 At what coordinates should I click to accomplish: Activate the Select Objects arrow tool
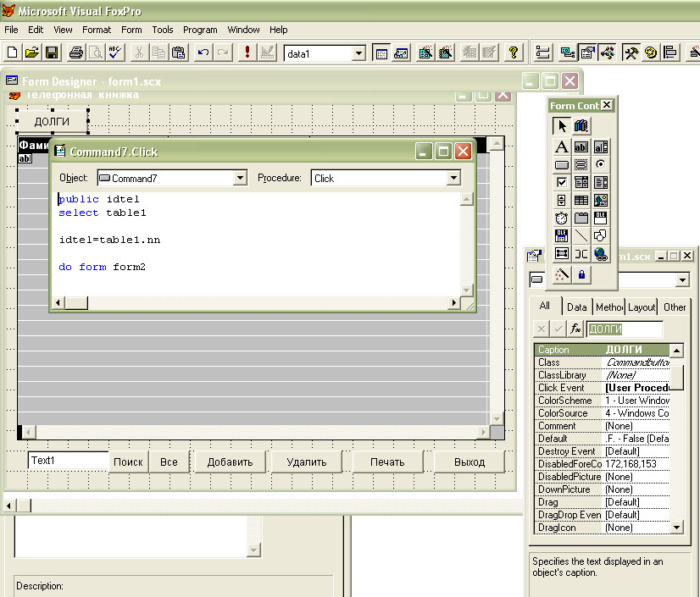click(x=561, y=126)
